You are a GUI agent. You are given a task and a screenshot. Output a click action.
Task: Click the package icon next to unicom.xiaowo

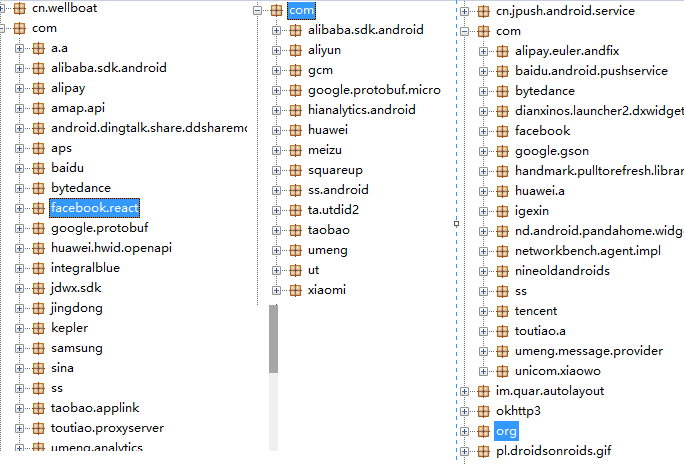pos(503,371)
